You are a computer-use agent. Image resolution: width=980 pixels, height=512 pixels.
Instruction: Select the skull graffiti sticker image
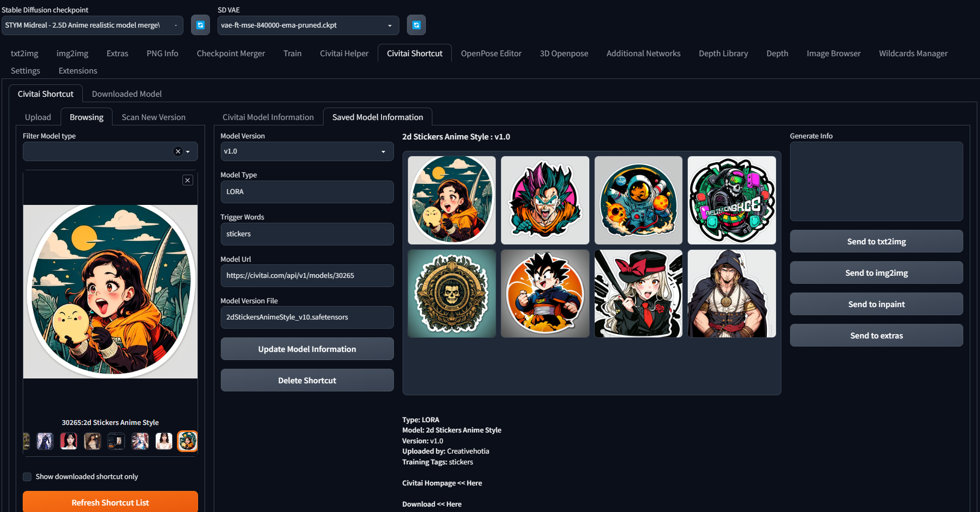pos(732,201)
